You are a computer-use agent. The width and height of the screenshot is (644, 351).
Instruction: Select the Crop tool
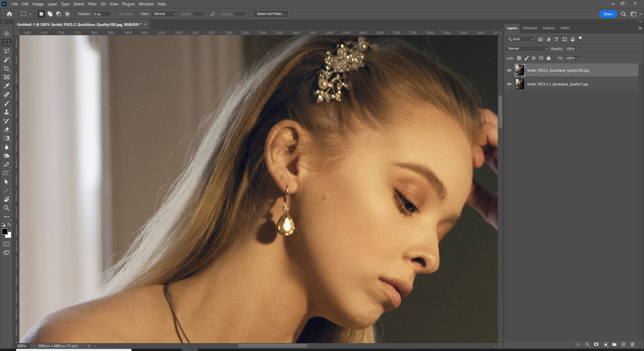[x=7, y=68]
